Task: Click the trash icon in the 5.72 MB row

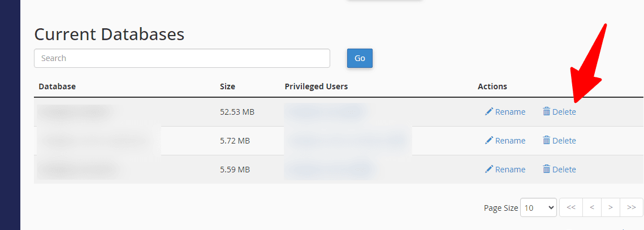Action: pyautogui.click(x=547, y=141)
